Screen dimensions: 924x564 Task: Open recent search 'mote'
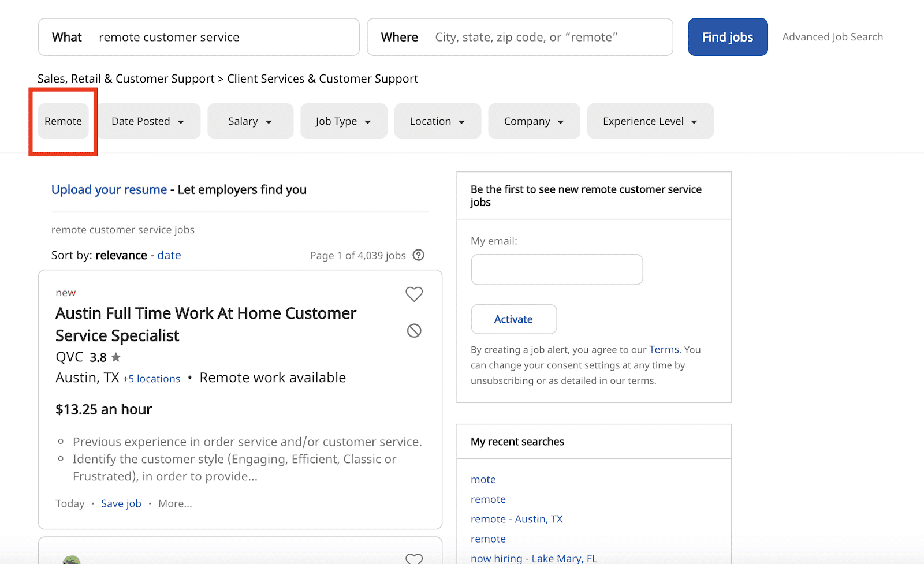click(x=483, y=479)
